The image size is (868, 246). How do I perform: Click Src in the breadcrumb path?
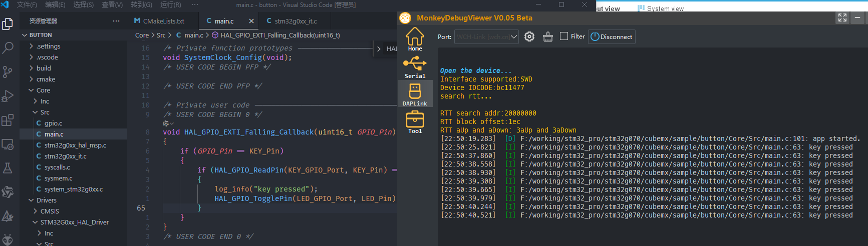coord(161,35)
